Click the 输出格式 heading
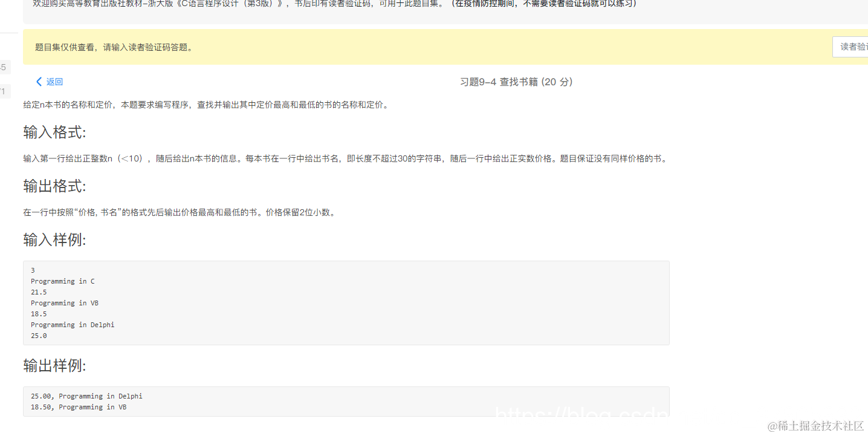Screen dimensions: 868x436 [x=54, y=186]
